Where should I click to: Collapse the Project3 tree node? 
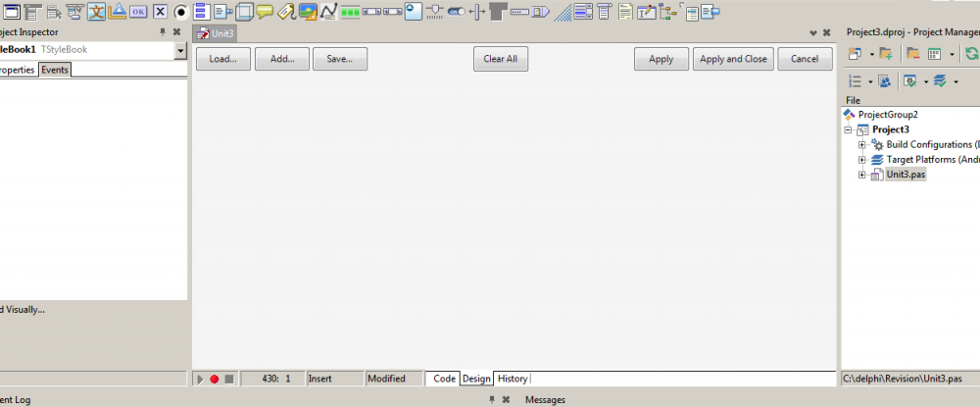[848, 130]
